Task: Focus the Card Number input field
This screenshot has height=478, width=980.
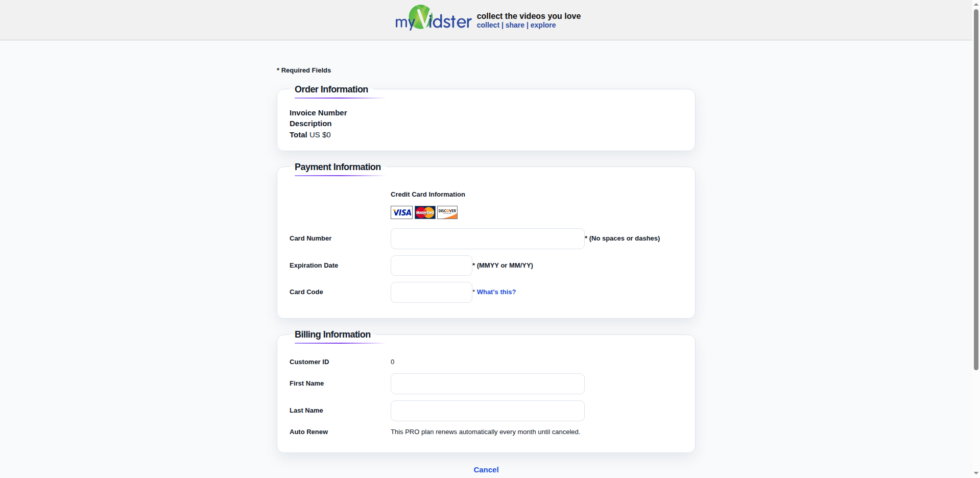Action: click(487, 238)
